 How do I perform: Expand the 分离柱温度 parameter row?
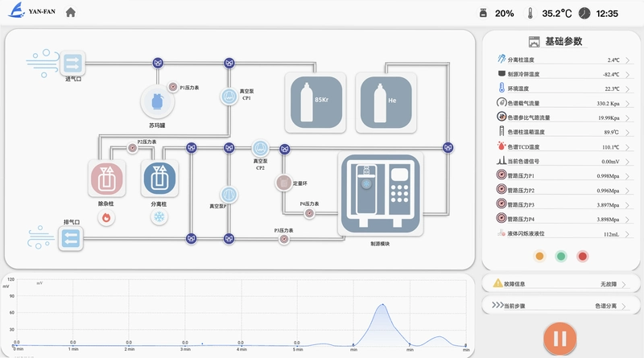pyautogui.click(x=563, y=60)
